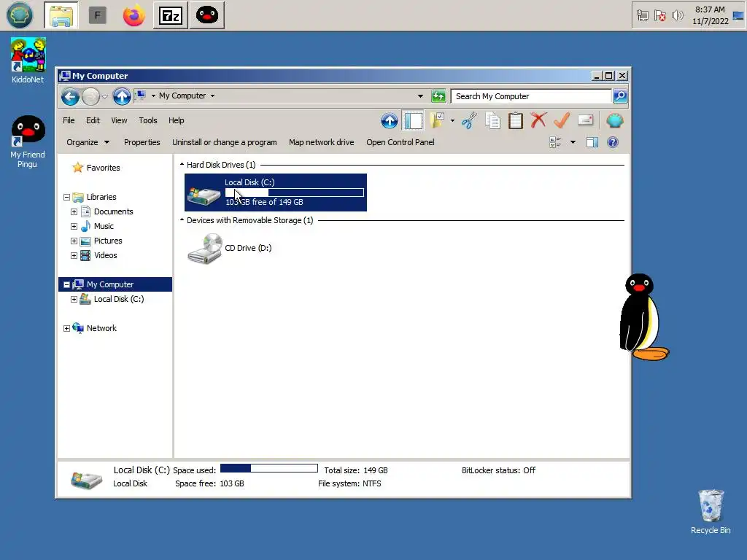Open dropdown next to folder options icon

tap(452, 120)
